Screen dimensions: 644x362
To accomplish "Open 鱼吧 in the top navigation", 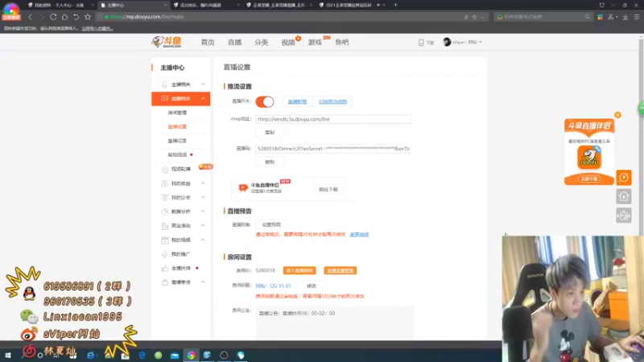I will pyautogui.click(x=341, y=43).
